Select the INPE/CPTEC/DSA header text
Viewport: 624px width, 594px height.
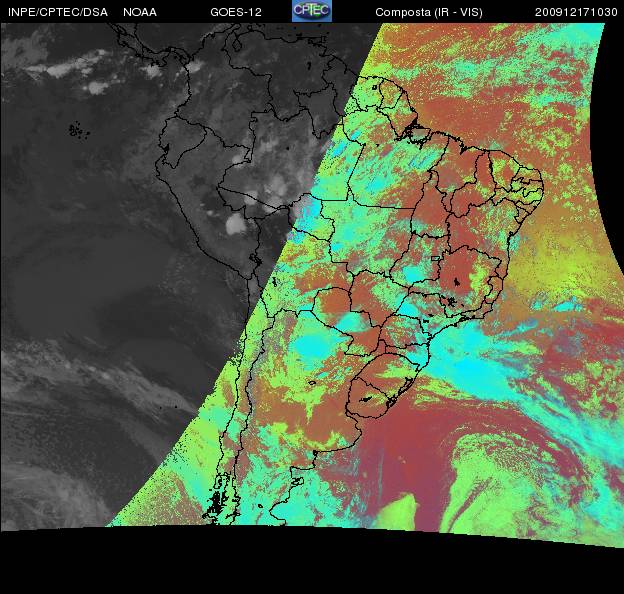58,12
